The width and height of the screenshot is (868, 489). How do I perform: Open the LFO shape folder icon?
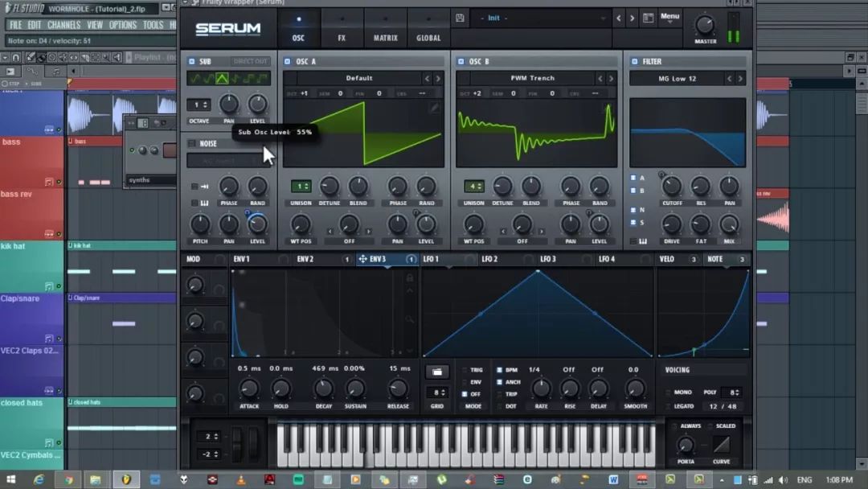point(436,372)
